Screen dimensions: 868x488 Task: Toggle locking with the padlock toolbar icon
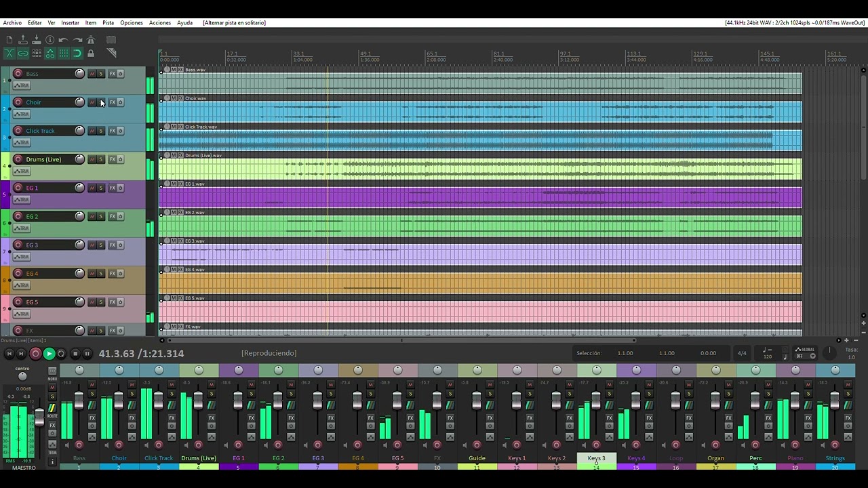tap(91, 54)
